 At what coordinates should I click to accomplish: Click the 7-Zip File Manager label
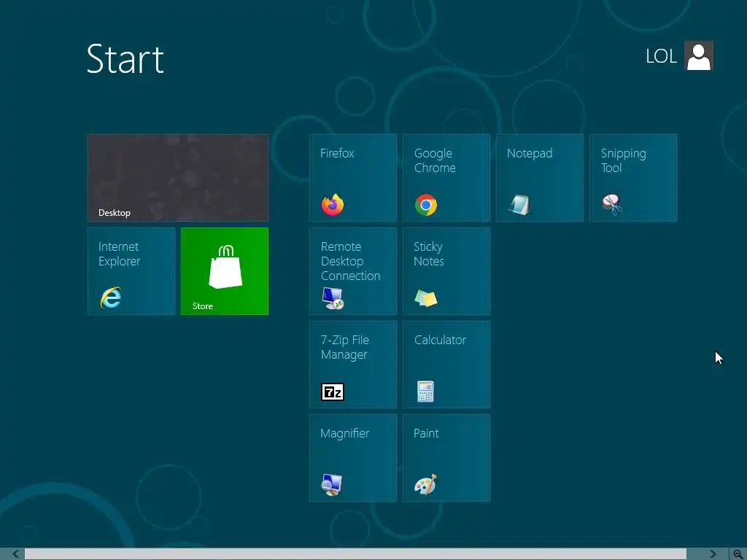pyautogui.click(x=344, y=347)
